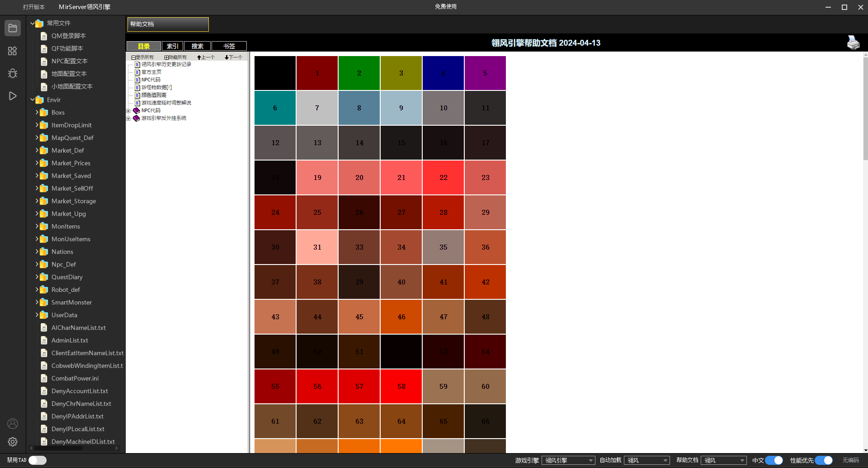
Task: Click the folder icon of Nations
Action: tap(44, 251)
